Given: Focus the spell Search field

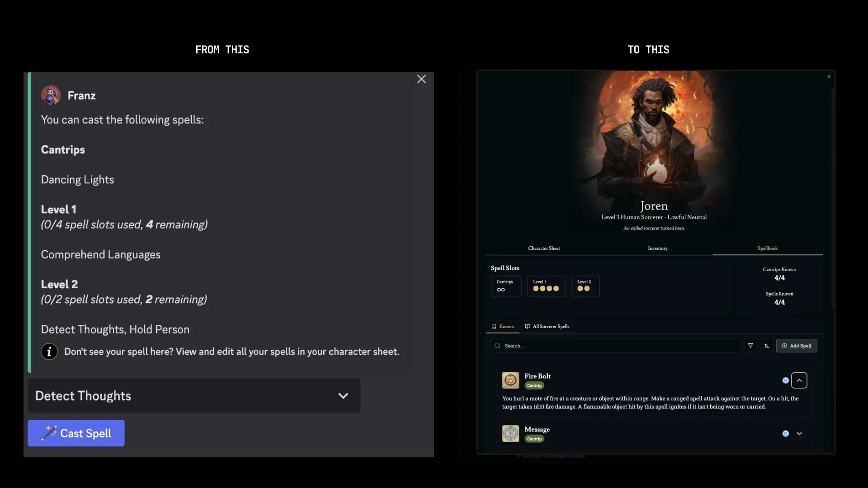Looking at the screenshot, I should [619, 346].
